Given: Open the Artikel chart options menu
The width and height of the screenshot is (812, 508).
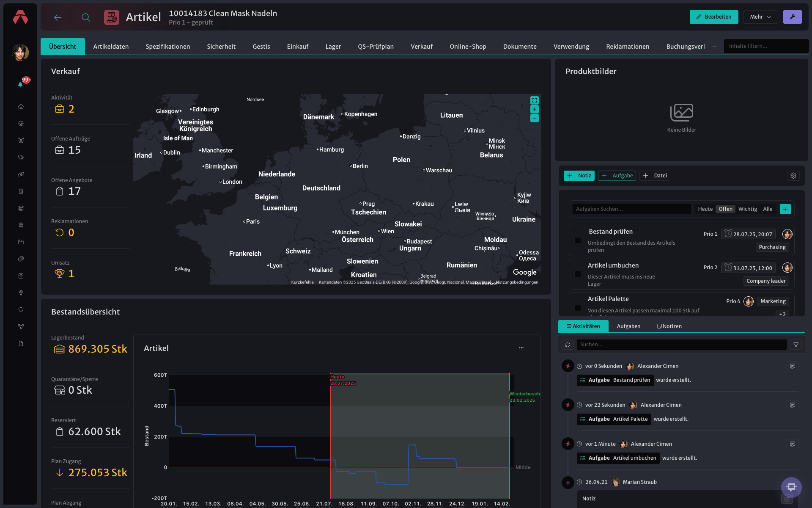Looking at the screenshot, I should [x=521, y=348].
